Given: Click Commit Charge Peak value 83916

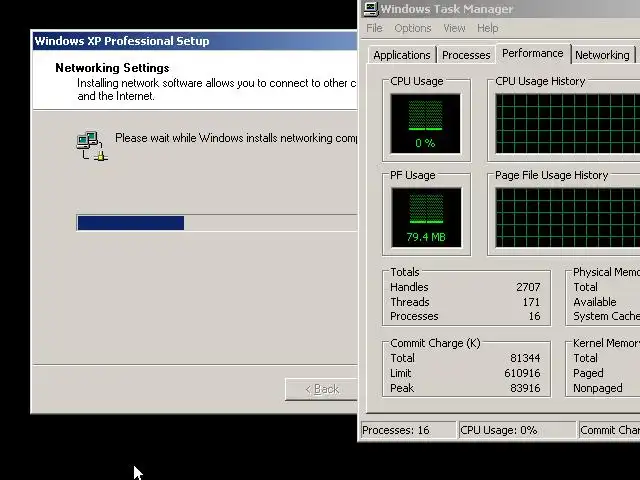Looking at the screenshot, I should 525,388.
